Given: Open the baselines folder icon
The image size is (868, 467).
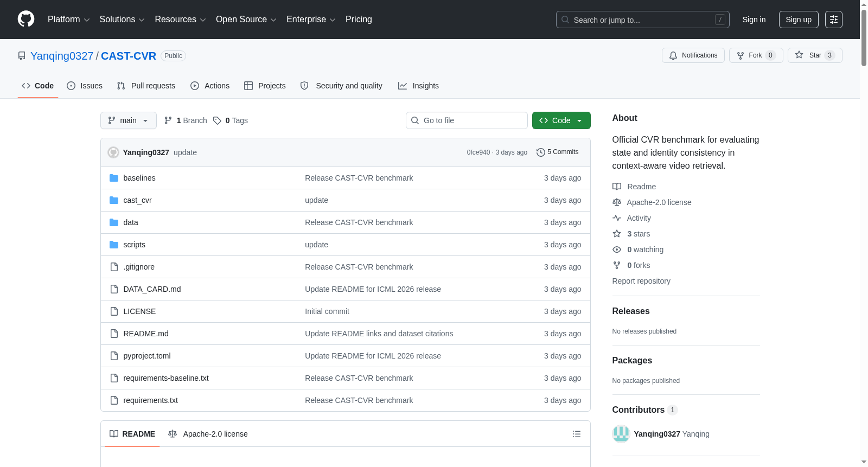Looking at the screenshot, I should [114, 178].
